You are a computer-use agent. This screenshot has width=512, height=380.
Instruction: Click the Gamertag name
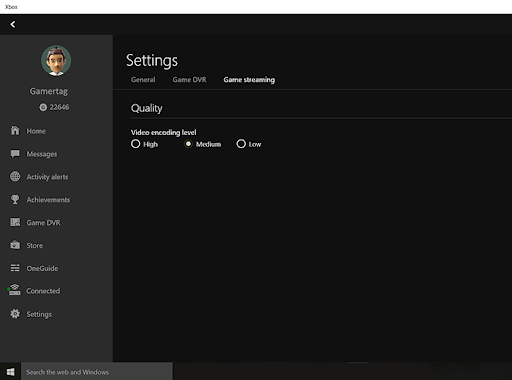[x=49, y=91]
